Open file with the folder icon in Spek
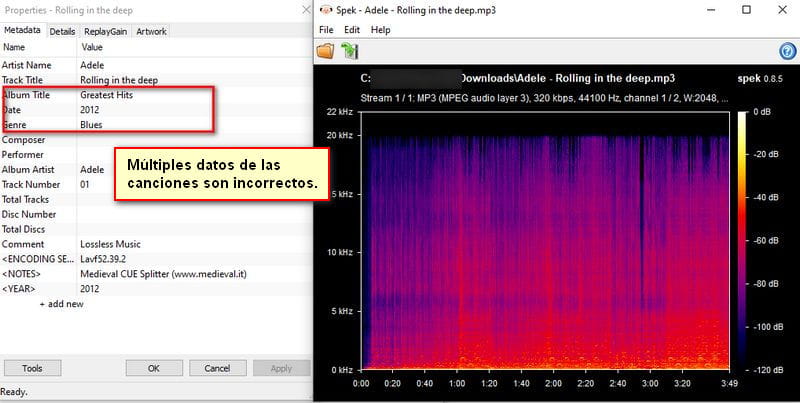Image resolution: width=800 pixels, height=403 pixels. tap(325, 51)
